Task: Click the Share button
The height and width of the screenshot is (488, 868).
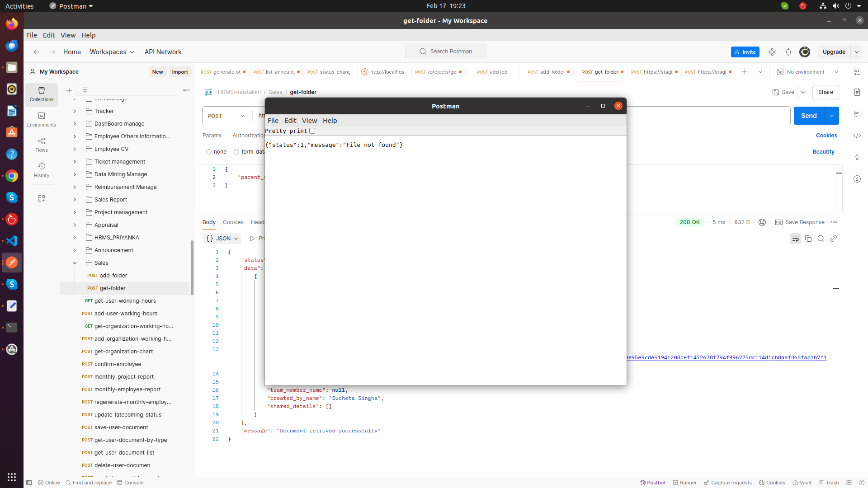Action: coord(826,92)
